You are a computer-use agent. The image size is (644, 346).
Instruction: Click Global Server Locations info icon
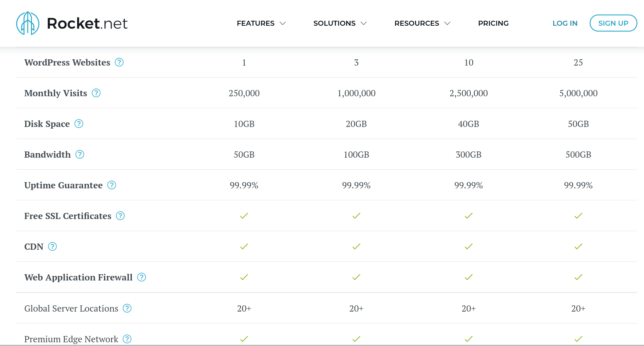[x=127, y=308]
